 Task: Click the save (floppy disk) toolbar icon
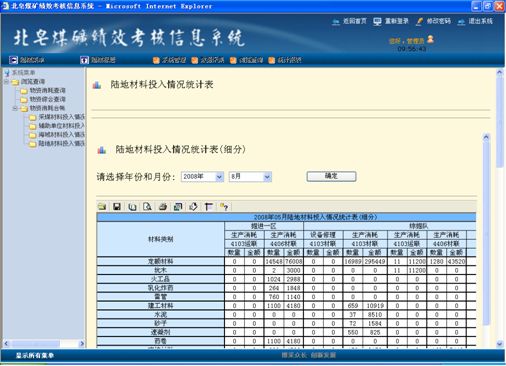[117, 207]
